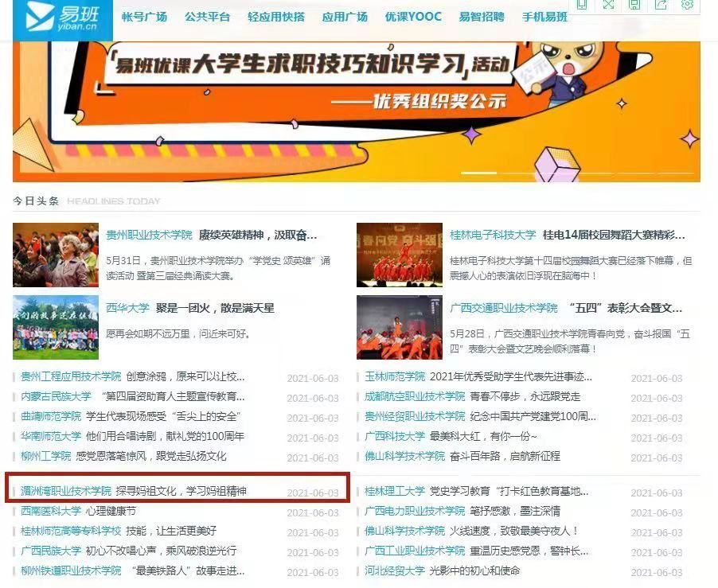This screenshot has height=588, width=718.
Task: Open article 学生代表现场感受“舌尖上的安全”
Action: point(163,416)
